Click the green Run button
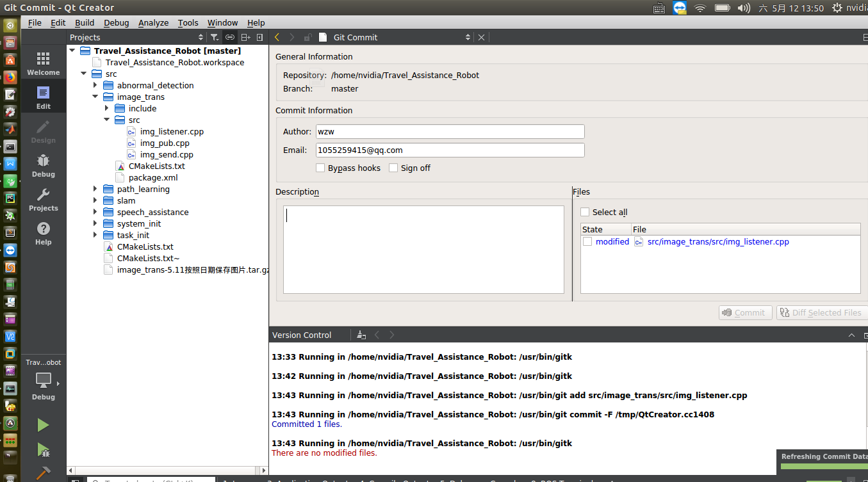 (43, 425)
